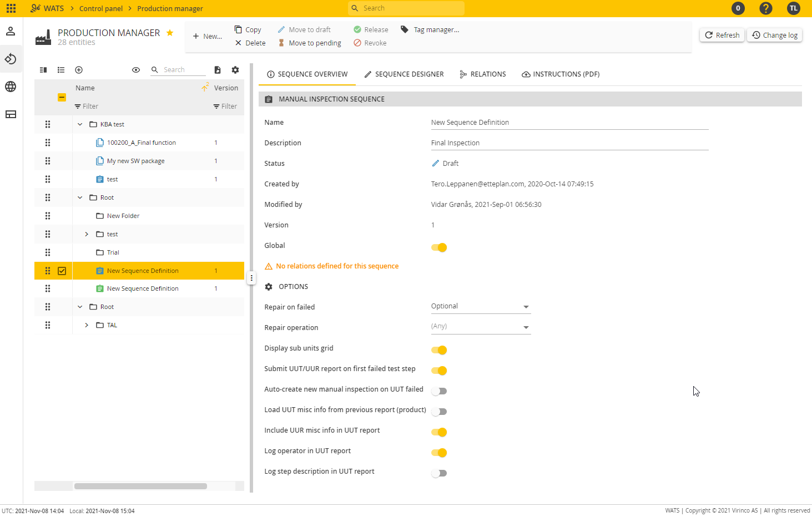
Task: Select the 100200_A_Final function tree item
Action: (142, 143)
